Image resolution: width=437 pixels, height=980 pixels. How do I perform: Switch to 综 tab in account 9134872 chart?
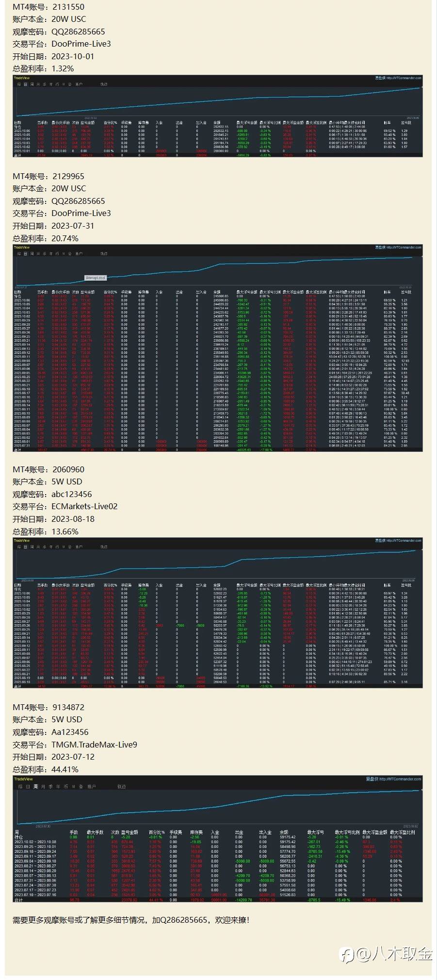20,786
